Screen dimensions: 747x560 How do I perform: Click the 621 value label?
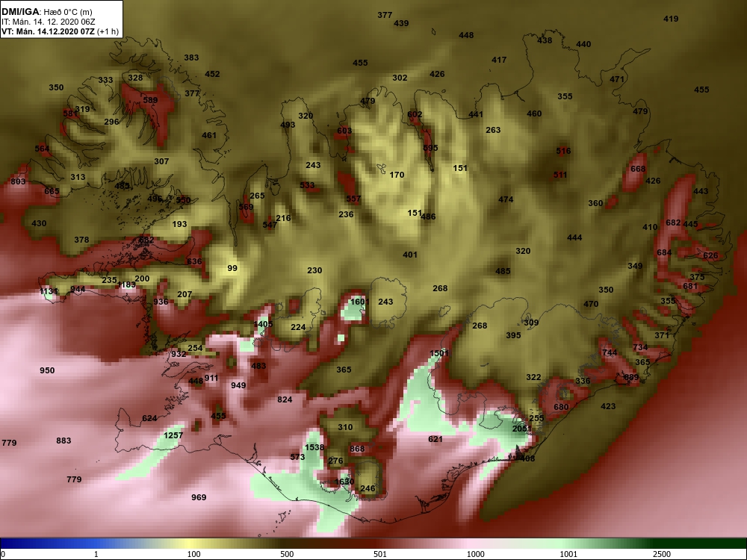coord(436,439)
